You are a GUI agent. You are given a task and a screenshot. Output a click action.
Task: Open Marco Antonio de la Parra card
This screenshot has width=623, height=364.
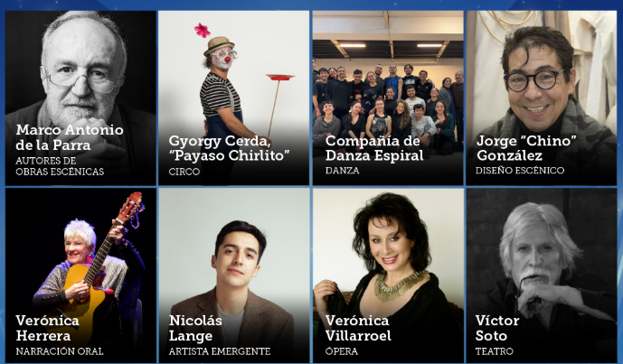coord(80,98)
